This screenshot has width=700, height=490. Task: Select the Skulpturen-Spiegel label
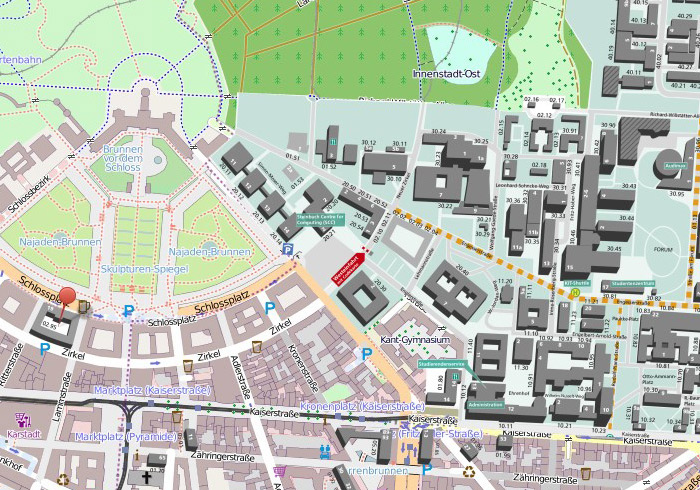145,269
